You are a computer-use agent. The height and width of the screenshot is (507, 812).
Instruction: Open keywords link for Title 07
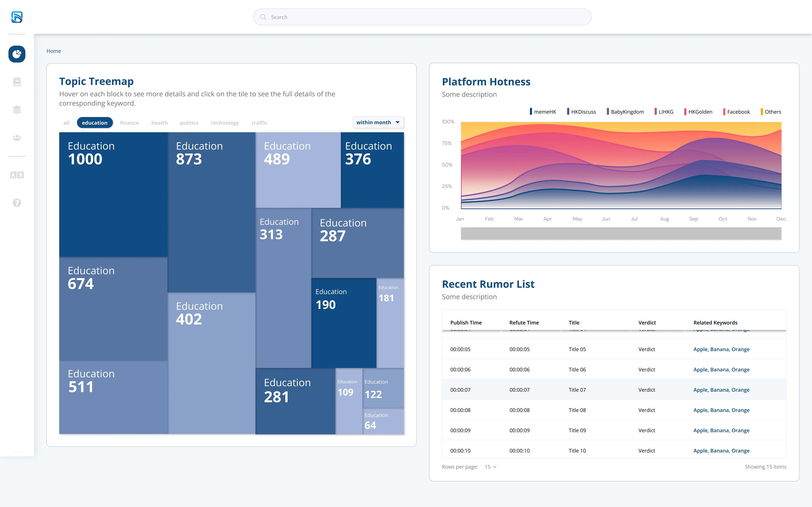tap(721, 390)
